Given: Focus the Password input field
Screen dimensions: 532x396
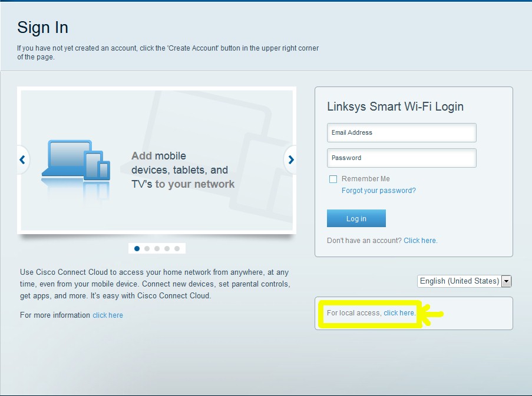Looking at the screenshot, I should pyautogui.click(x=402, y=158).
